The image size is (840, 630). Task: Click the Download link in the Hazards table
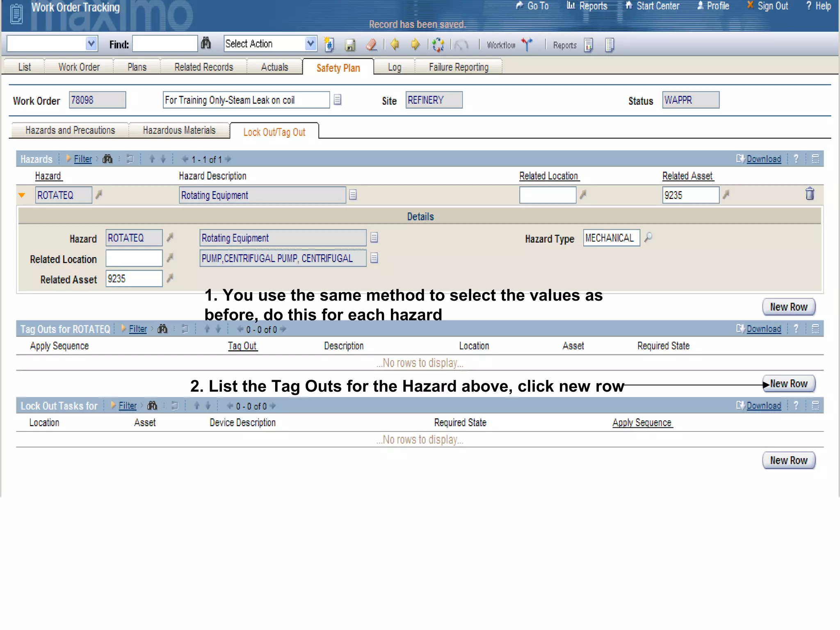(x=763, y=159)
